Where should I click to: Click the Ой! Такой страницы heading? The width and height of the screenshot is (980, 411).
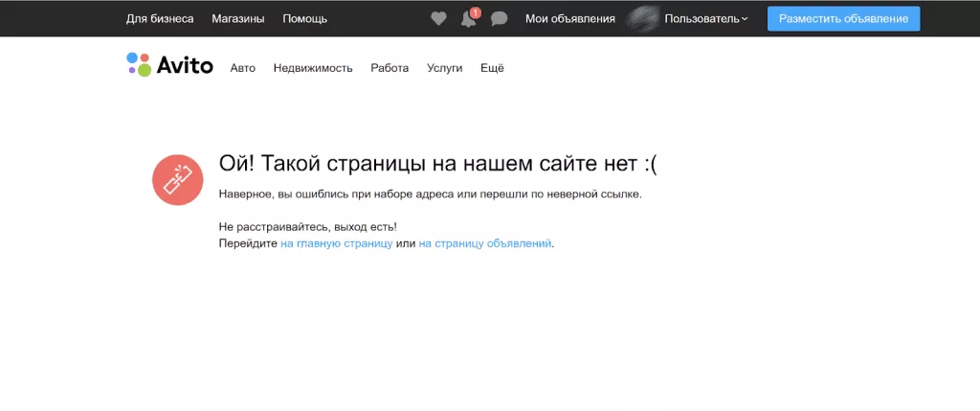coord(438,164)
